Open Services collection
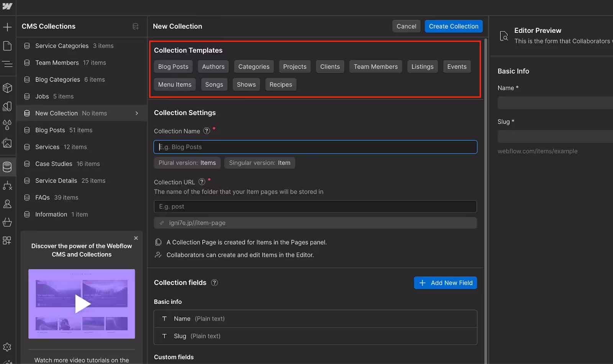 (x=82, y=147)
